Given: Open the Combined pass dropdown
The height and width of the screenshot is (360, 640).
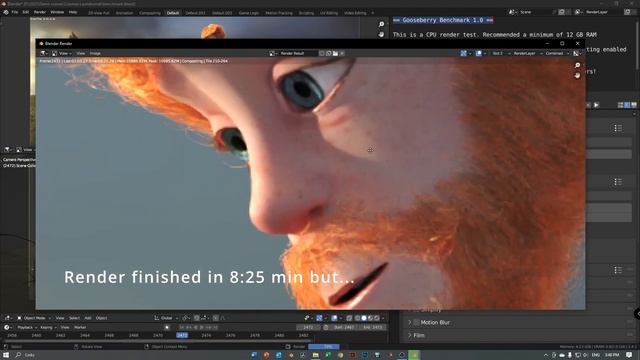Looking at the screenshot, I should pyautogui.click(x=556, y=53).
